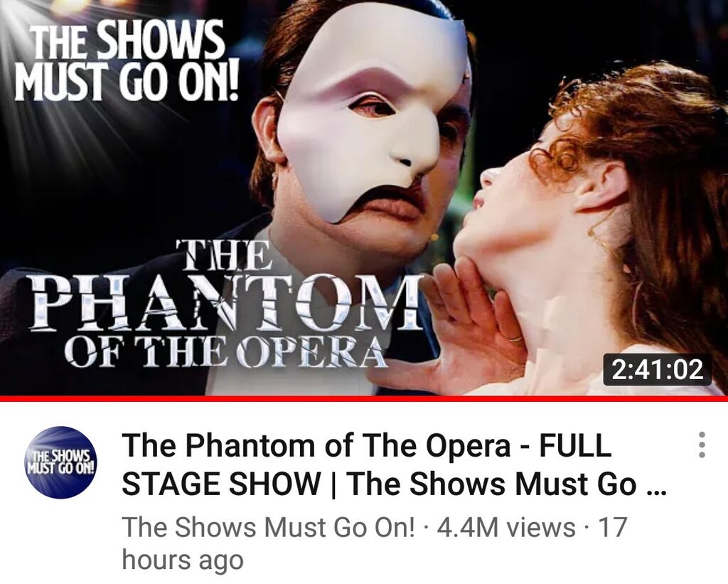
Task: Click the Shows Must Go On thumbnail logo
Action: 126,61
